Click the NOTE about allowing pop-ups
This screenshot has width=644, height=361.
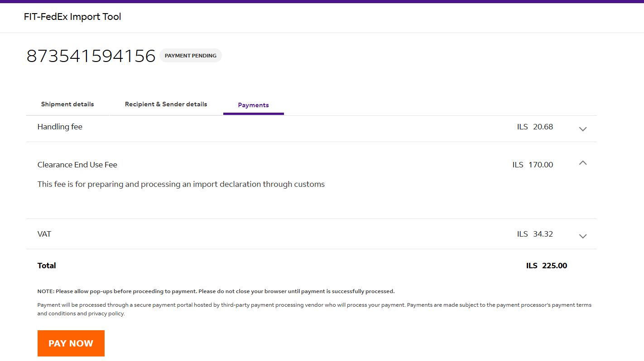point(216,291)
